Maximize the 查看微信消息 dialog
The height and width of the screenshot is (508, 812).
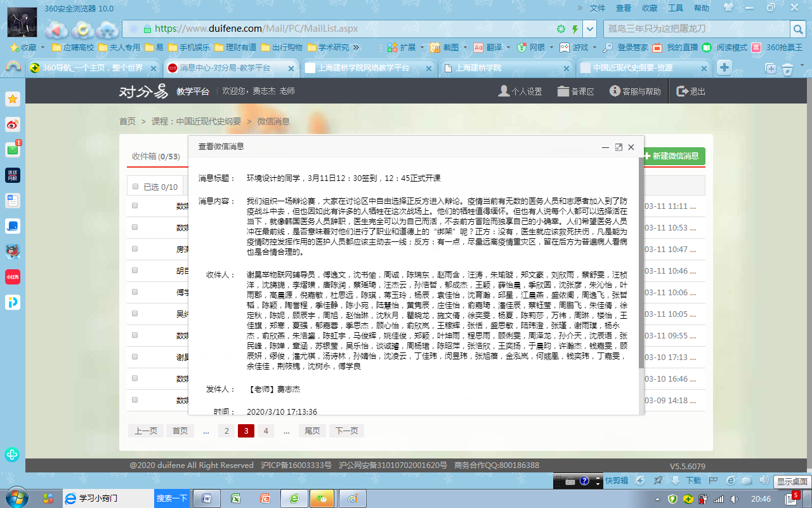click(x=619, y=147)
